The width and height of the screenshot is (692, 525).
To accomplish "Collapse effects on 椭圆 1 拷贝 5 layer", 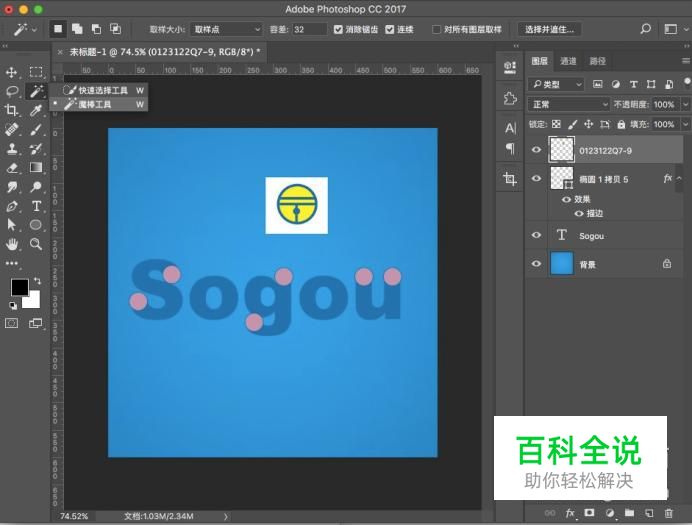I will tap(679, 179).
